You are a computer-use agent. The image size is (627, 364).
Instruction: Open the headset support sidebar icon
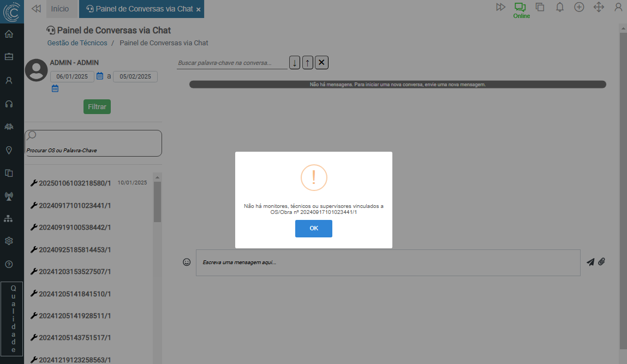(9, 104)
